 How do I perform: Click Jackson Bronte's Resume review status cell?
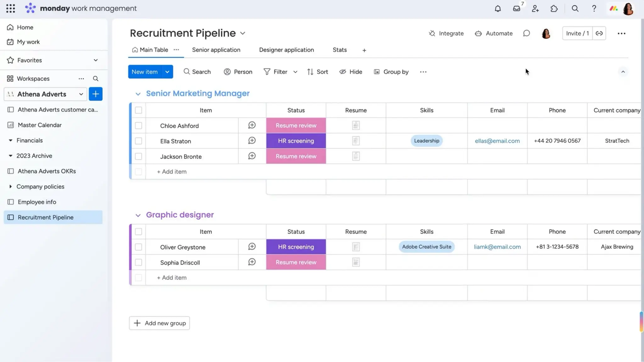point(296,156)
